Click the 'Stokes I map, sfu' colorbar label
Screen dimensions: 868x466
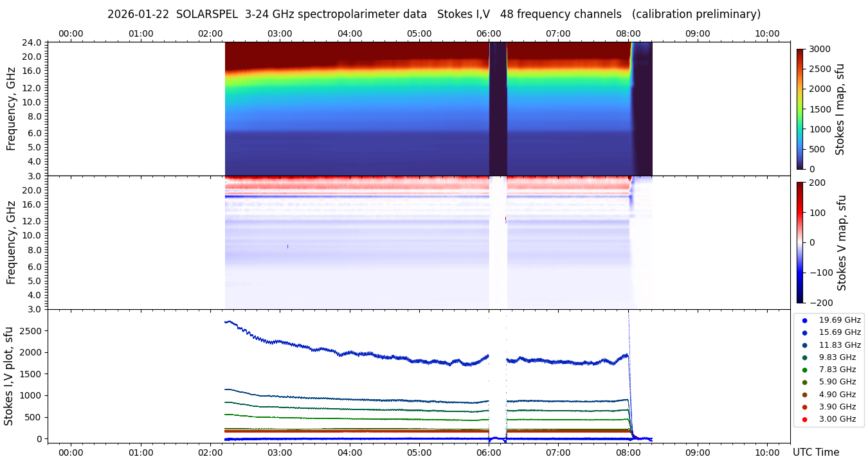(x=840, y=109)
